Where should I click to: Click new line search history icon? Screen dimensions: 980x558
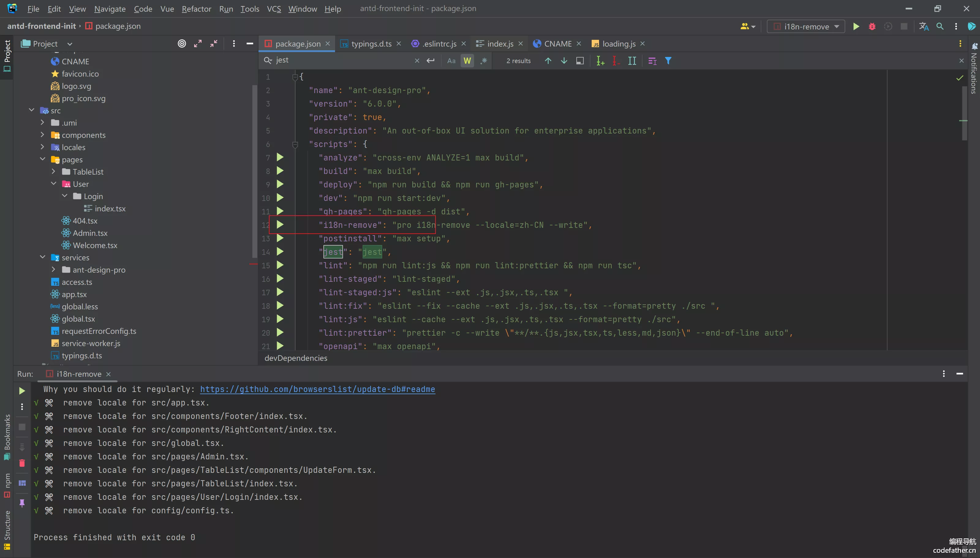pos(431,61)
